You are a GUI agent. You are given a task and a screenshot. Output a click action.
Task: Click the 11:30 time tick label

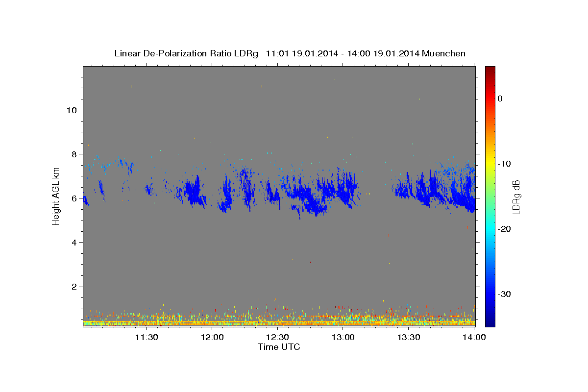click(x=146, y=337)
